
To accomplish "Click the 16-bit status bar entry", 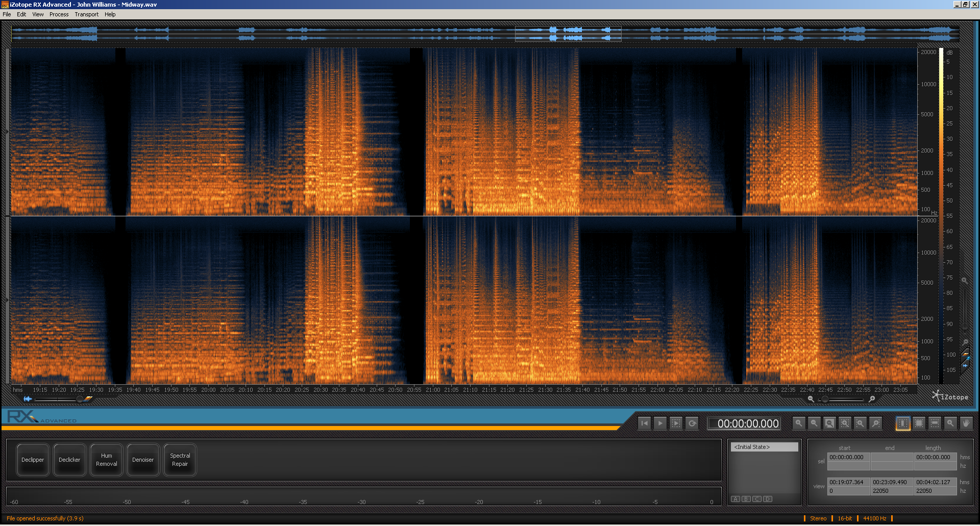I will click(x=845, y=518).
